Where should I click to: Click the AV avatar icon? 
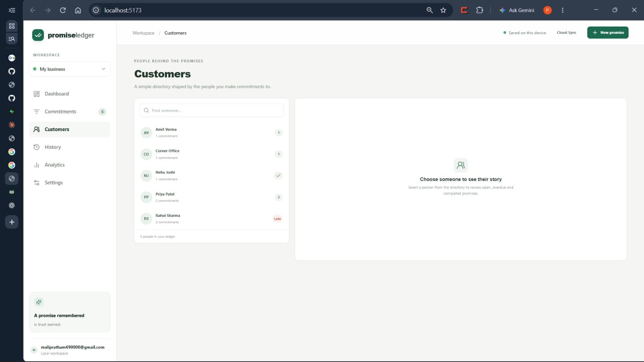coord(146,133)
